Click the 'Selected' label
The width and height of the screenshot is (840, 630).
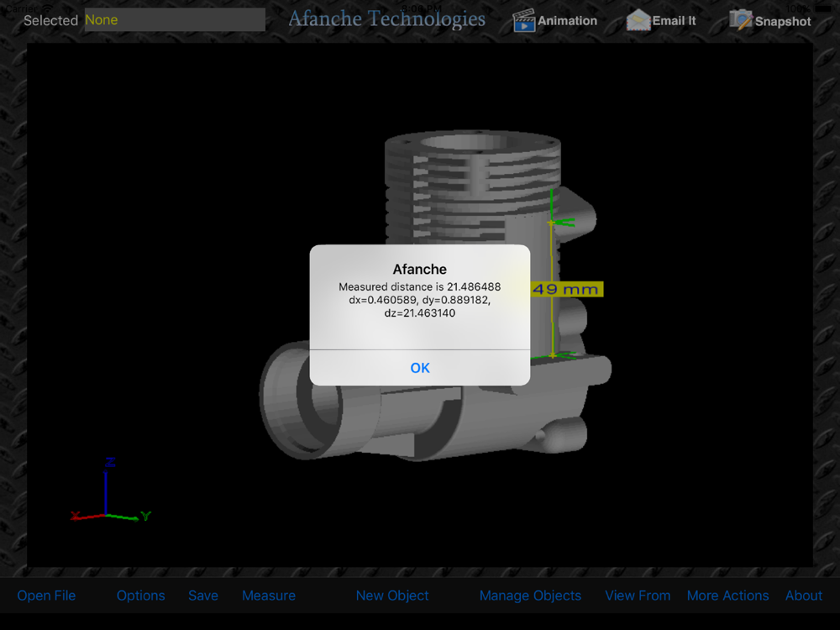tap(51, 20)
